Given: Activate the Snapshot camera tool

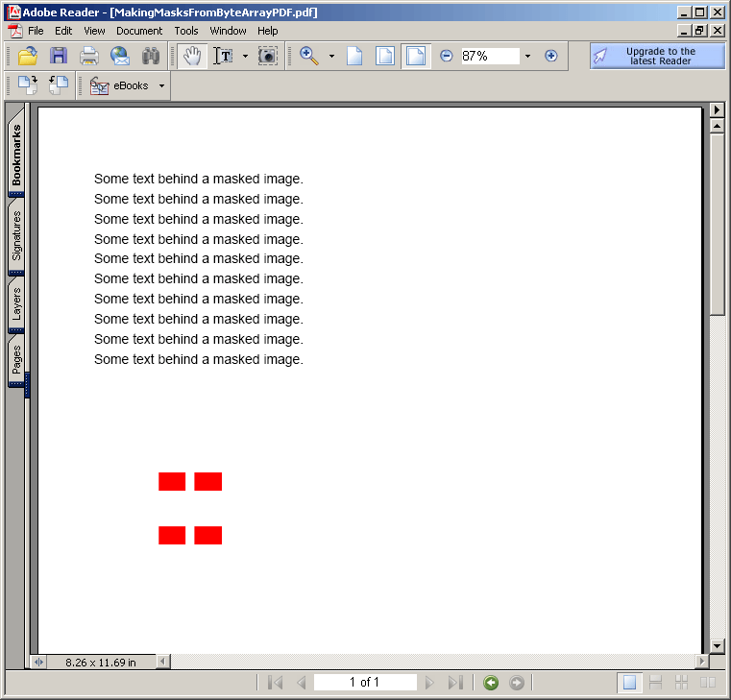Looking at the screenshot, I should (x=268, y=56).
